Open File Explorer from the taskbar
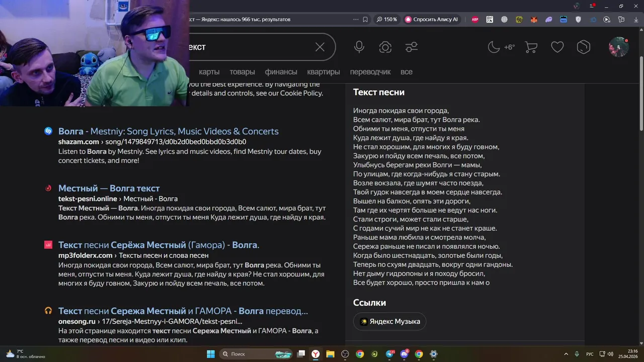This screenshot has width=644, height=362. [330, 354]
